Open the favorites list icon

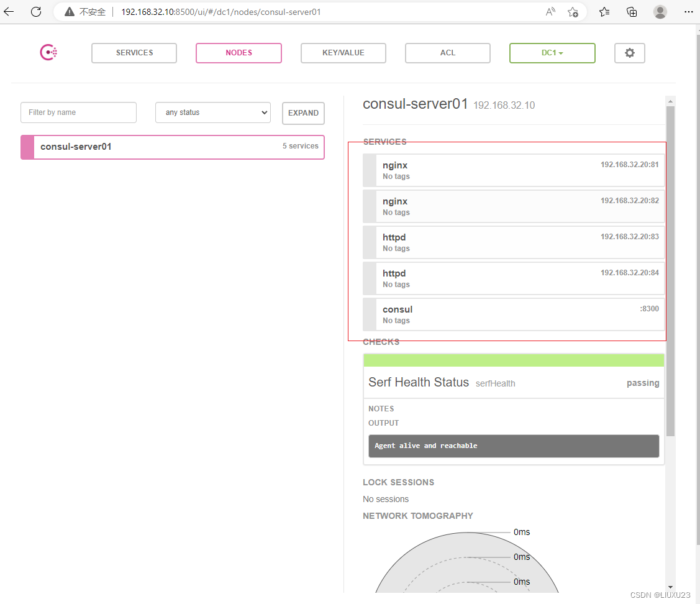coord(604,12)
